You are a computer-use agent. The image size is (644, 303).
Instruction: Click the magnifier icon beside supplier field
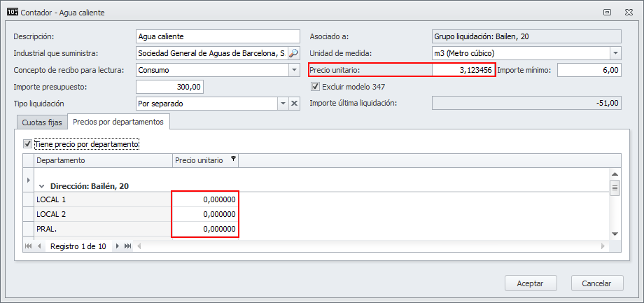[294, 53]
